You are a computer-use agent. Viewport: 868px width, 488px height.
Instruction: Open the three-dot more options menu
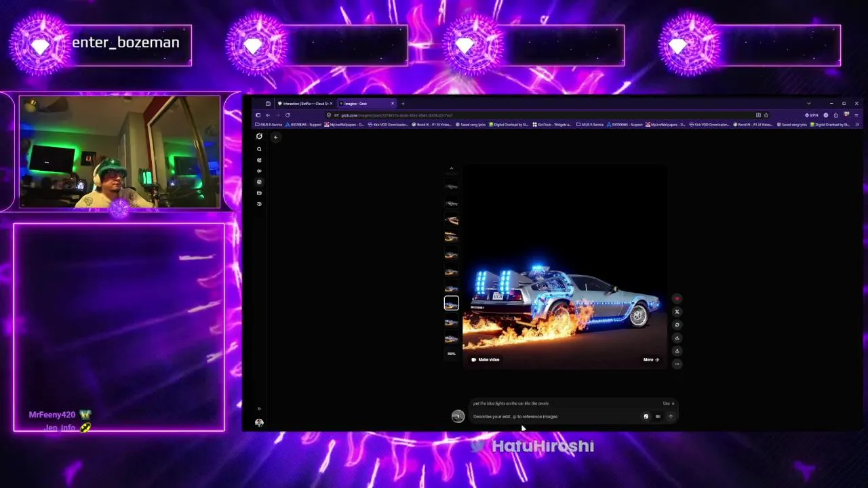[x=677, y=364]
